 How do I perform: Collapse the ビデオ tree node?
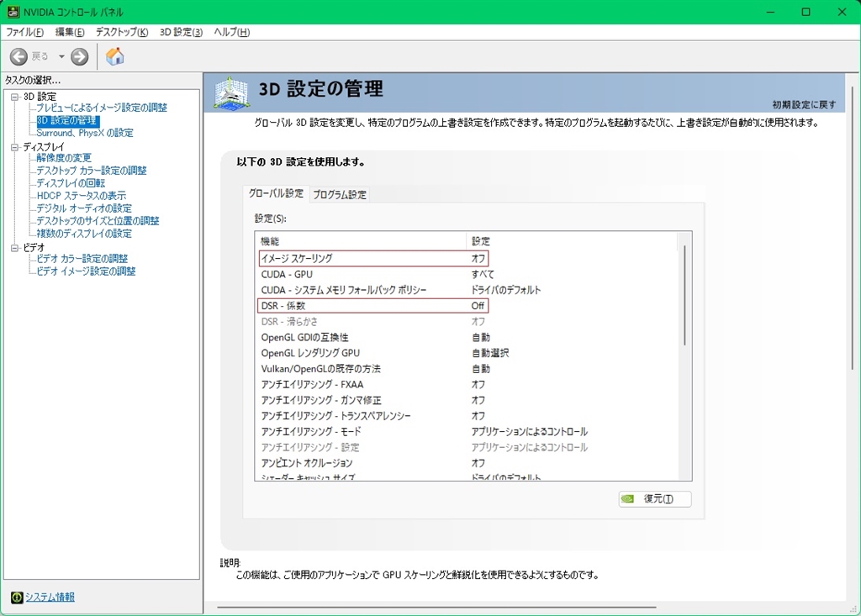(15, 248)
